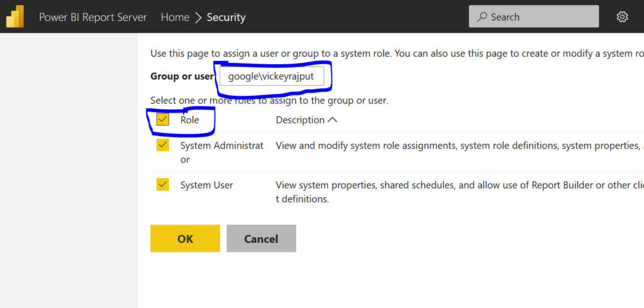Screen dimensions: 644x308
Task: Click into the Search field
Action: 534,17
